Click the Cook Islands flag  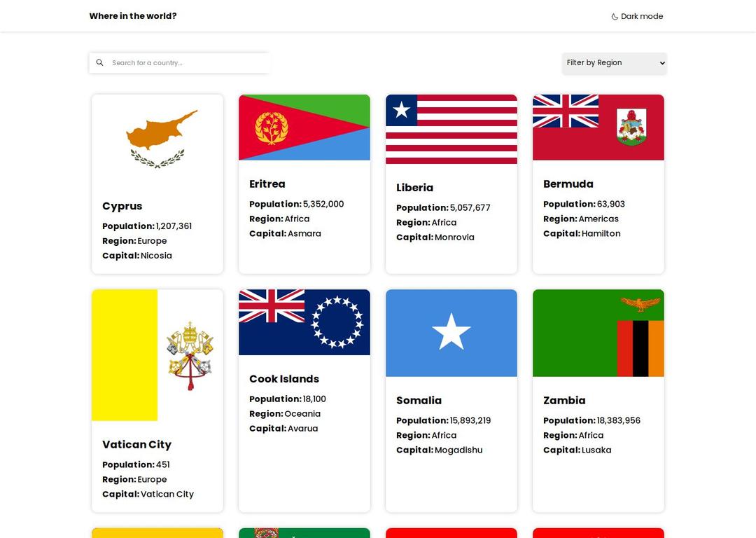click(x=304, y=322)
